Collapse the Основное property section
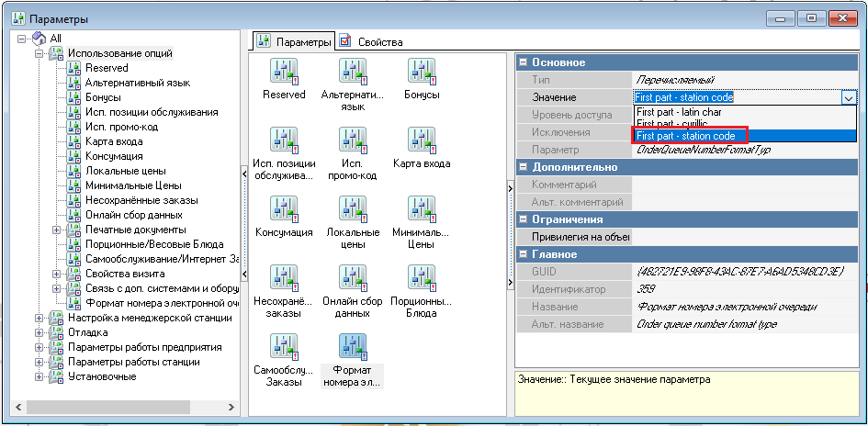Screen dimensions: 868x426 524,62
